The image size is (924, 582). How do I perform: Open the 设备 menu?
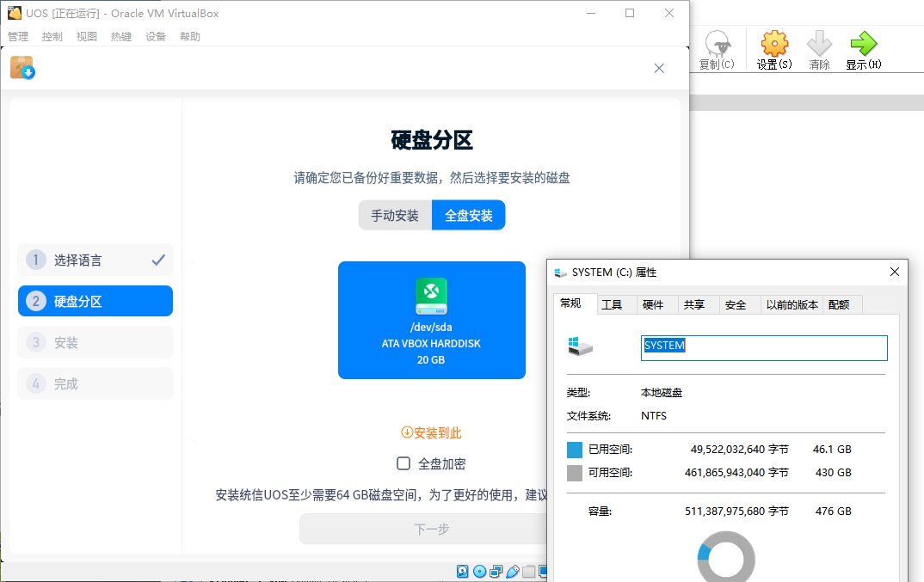tap(156, 36)
